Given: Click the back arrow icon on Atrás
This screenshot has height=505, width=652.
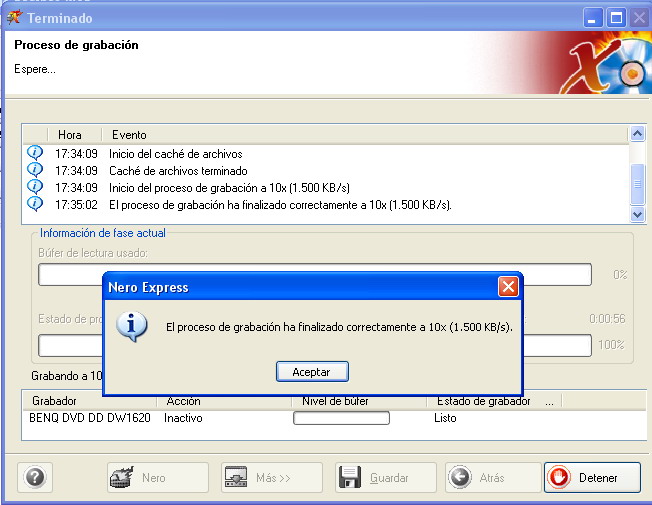Looking at the screenshot, I should coord(460,477).
